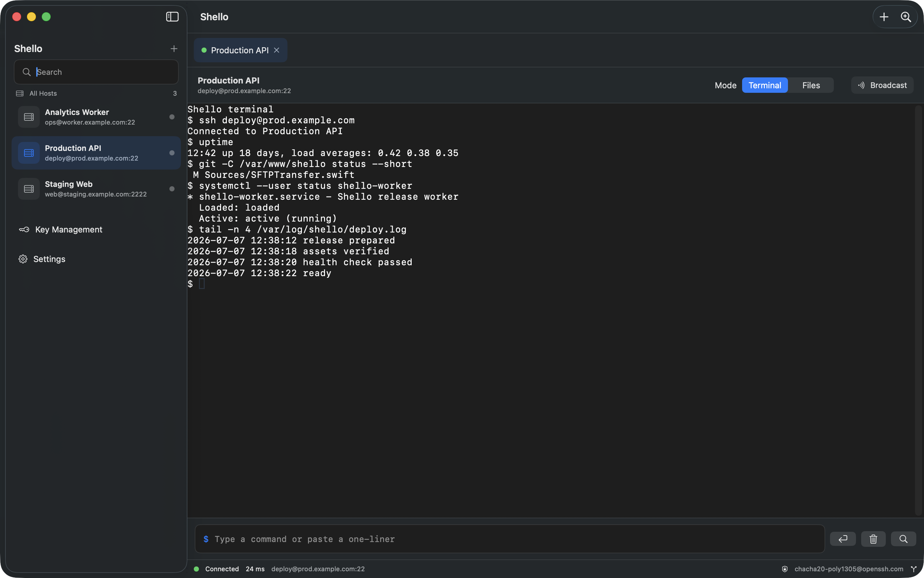Click the All Hosts count 3

click(x=175, y=93)
